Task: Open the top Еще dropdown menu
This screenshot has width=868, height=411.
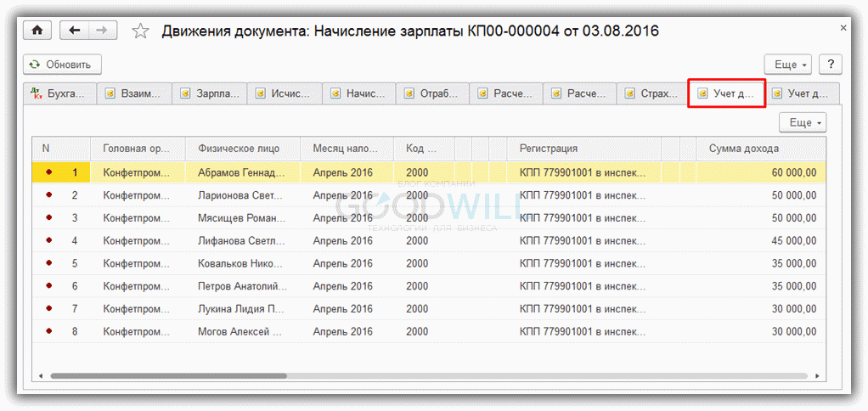Action: point(788,65)
